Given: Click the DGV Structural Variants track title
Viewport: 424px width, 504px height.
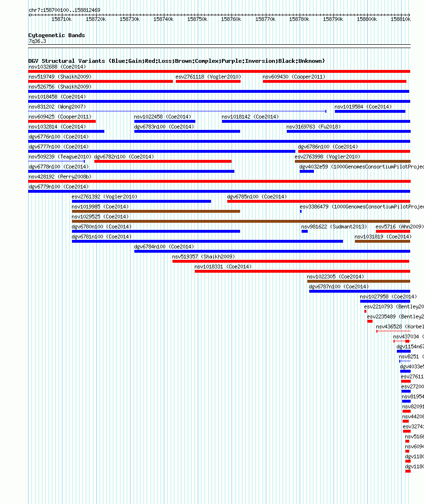Looking at the screenshot, I should point(177,61).
